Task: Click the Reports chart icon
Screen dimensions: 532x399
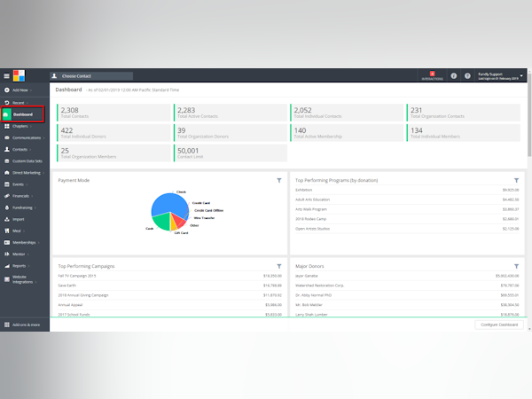Action: (7, 266)
